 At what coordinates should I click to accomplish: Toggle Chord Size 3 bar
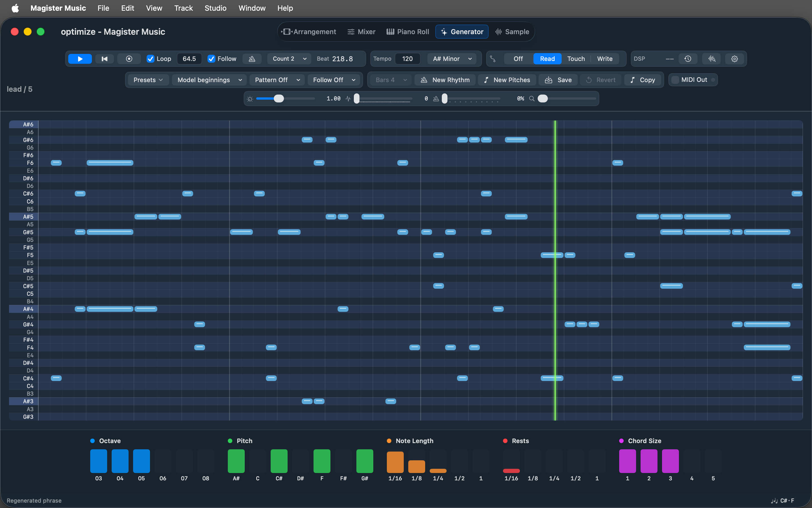coord(670,461)
